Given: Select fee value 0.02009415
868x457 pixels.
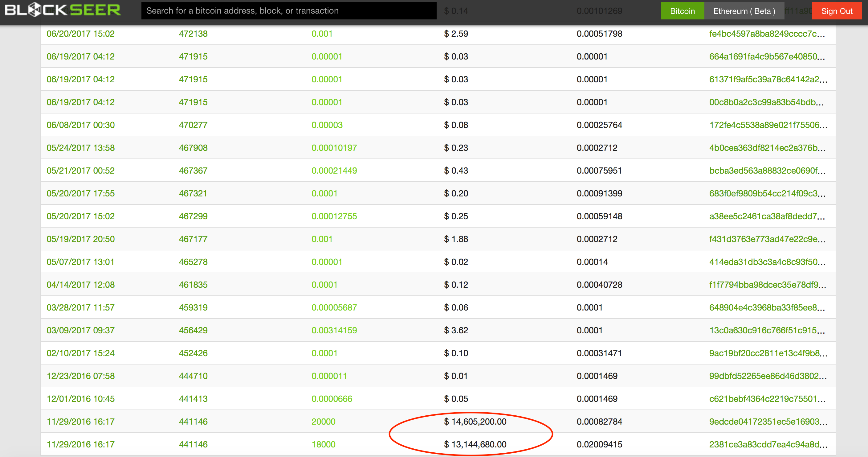Looking at the screenshot, I should point(599,445).
